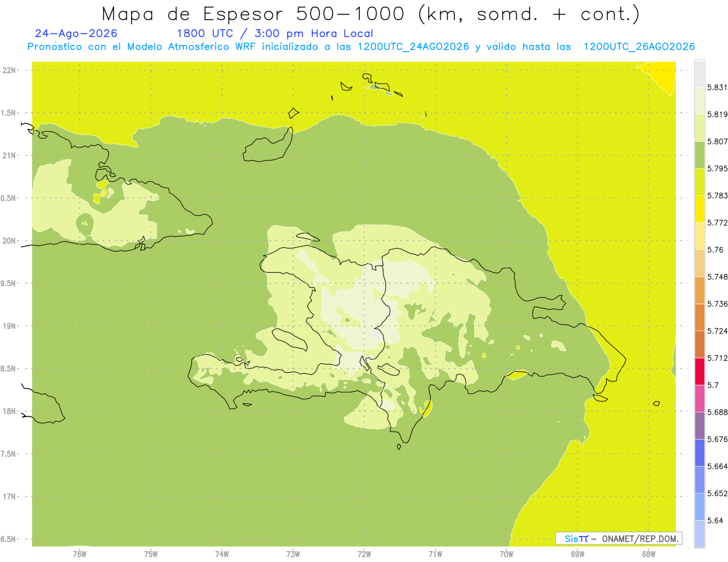Click the '68W' longitude label

(649, 554)
